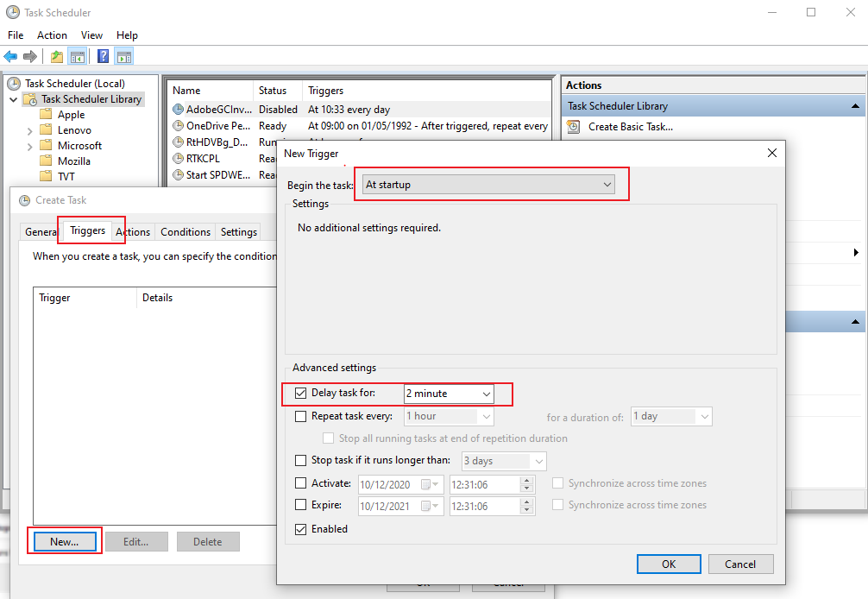Toggle the Show/Hide Action Pane icon
This screenshot has width=868, height=599.
(x=124, y=57)
